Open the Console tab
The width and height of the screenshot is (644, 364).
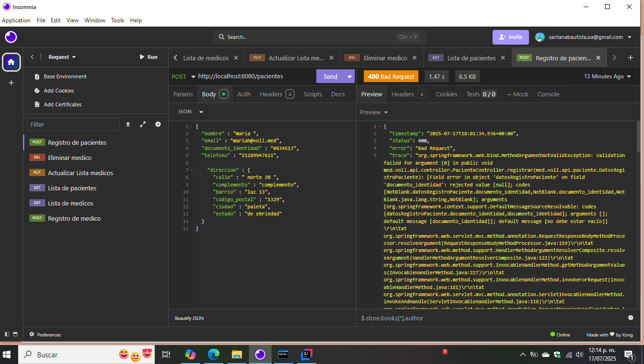pyautogui.click(x=548, y=94)
